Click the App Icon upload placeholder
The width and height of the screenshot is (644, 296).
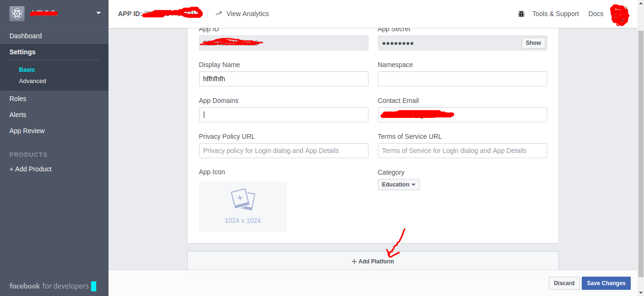point(243,206)
